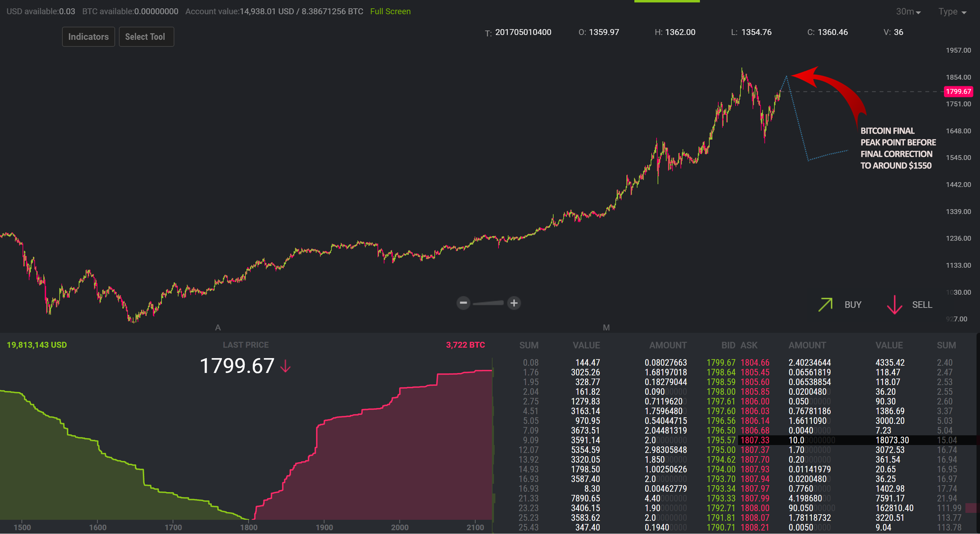The width and height of the screenshot is (980, 534).
Task: Click the 1957.00 price axis label
Action: coord(958,50)
